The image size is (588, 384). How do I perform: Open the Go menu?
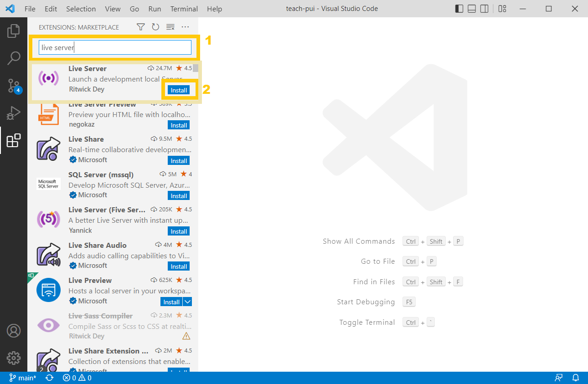point(134,9)
